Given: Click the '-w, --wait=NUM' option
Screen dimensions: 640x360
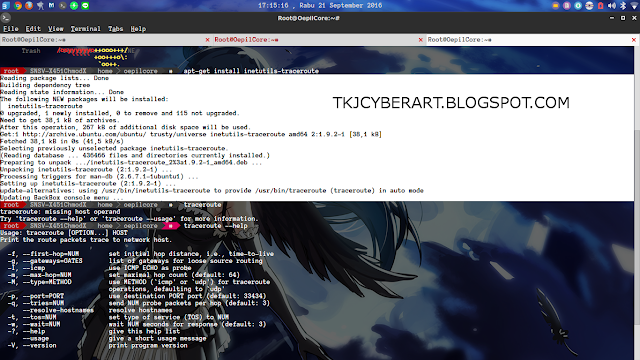Looking at the screenshot, I should (34, 324).
